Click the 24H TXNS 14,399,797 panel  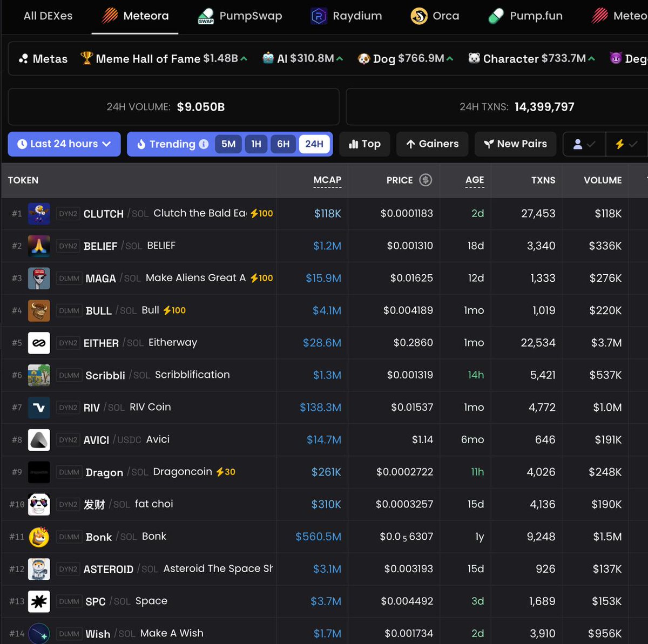[x=497, y=107]
